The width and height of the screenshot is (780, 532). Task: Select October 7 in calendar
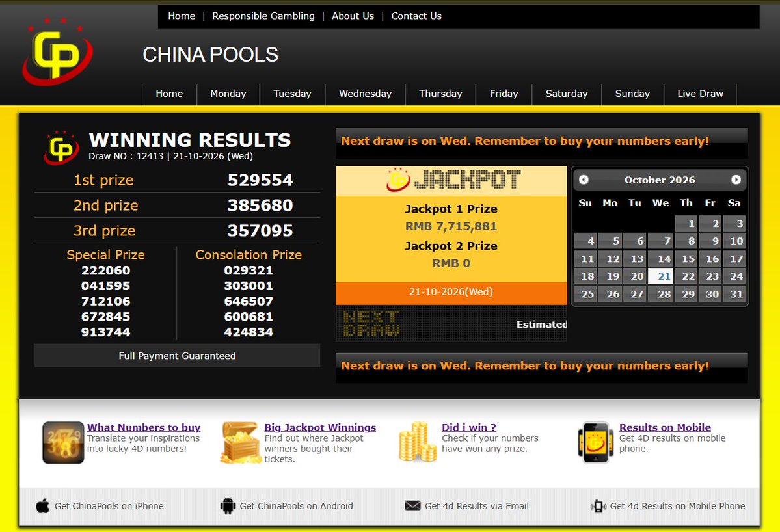(x=660, y=241)
